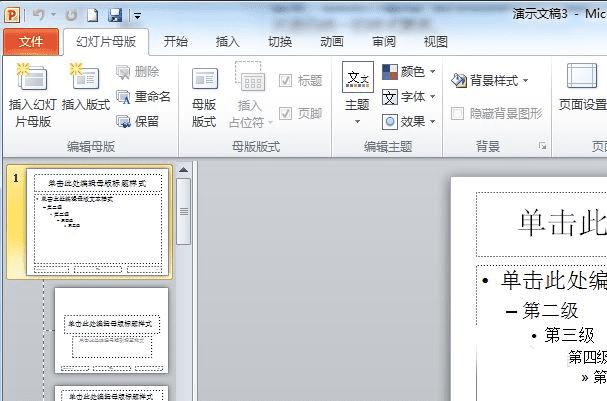
Task: Click the 背景样式 paint bucket icon
Action: [459, 81]
